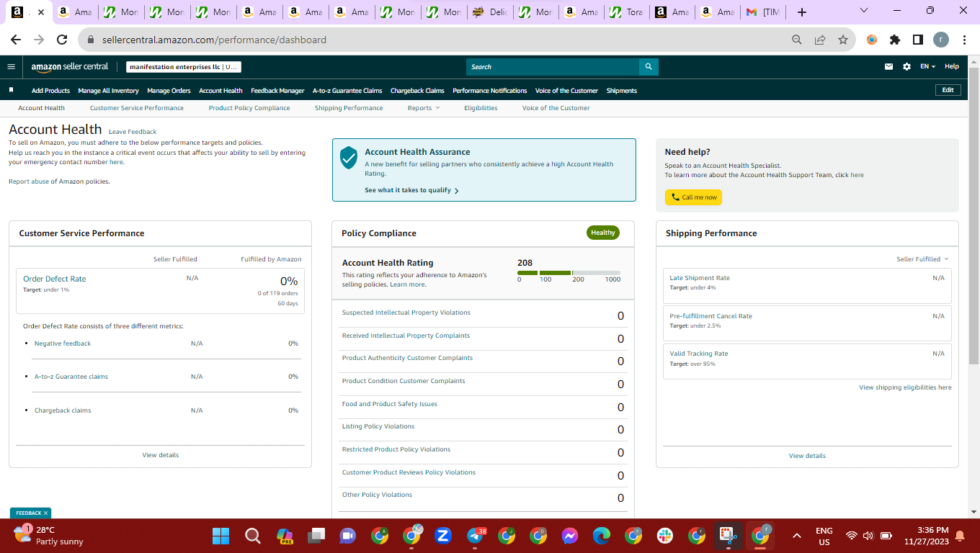
Task: Open Food and Product Safety Issues
Action: coord(389,404)
